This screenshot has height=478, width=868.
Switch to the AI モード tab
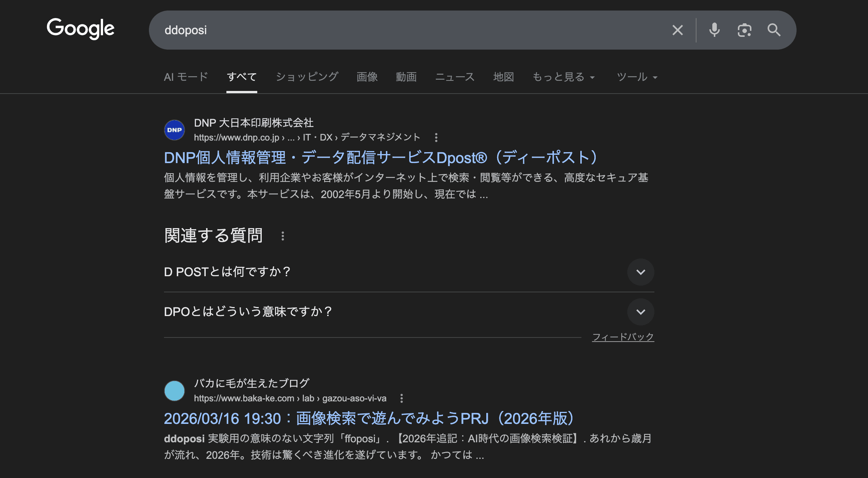(186, 77)
